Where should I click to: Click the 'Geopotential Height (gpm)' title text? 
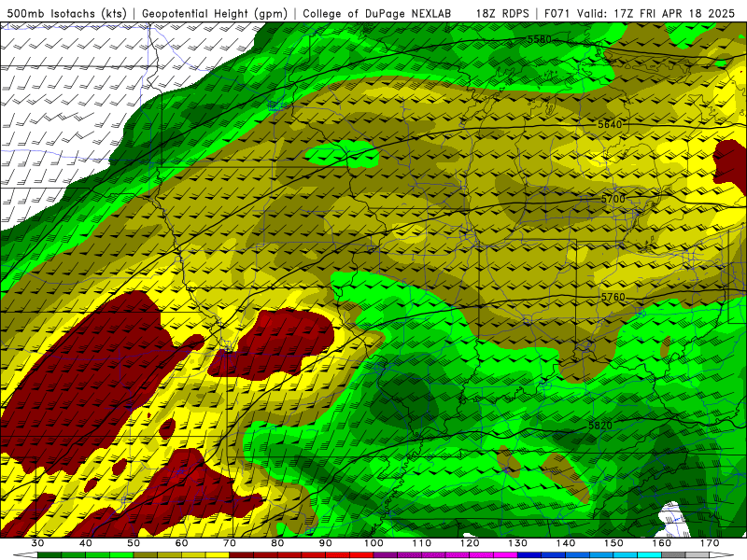coord(215,13)
